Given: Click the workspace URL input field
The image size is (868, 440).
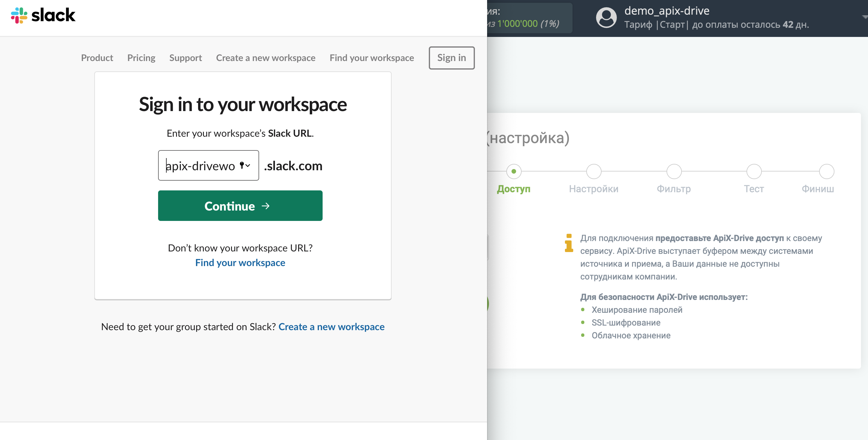Looking at the screenshot, I should [208, 165].
